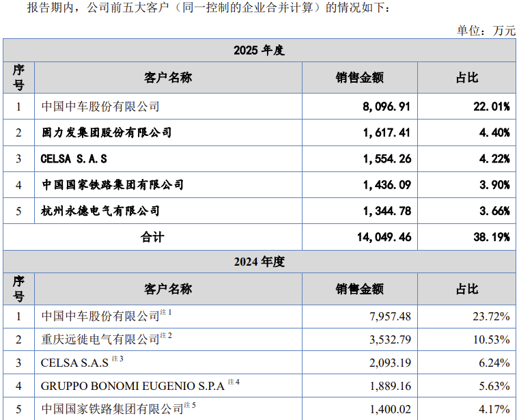Screen dimensions: 519x420
Task: Click bold CELSA S.A.S in 2025 table
Action: coord(74,159)
